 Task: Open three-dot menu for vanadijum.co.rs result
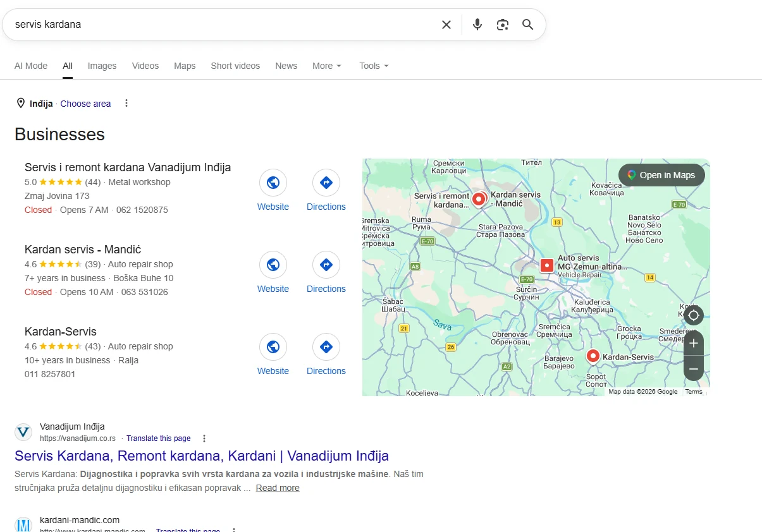(204, 438)
